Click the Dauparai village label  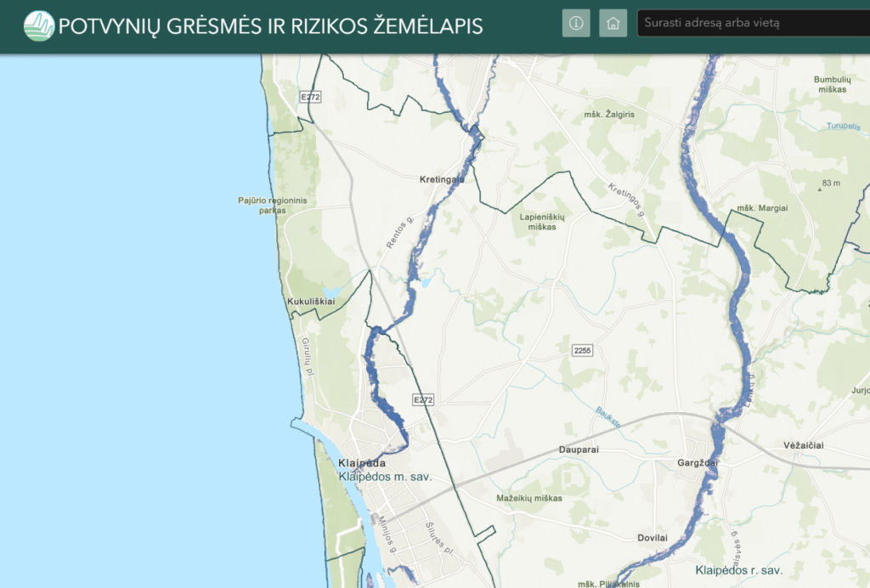click(x=580, y=449)
